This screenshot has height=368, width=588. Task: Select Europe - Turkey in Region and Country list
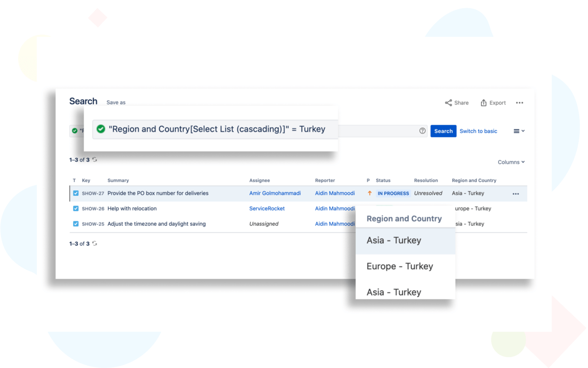[400, 266]
